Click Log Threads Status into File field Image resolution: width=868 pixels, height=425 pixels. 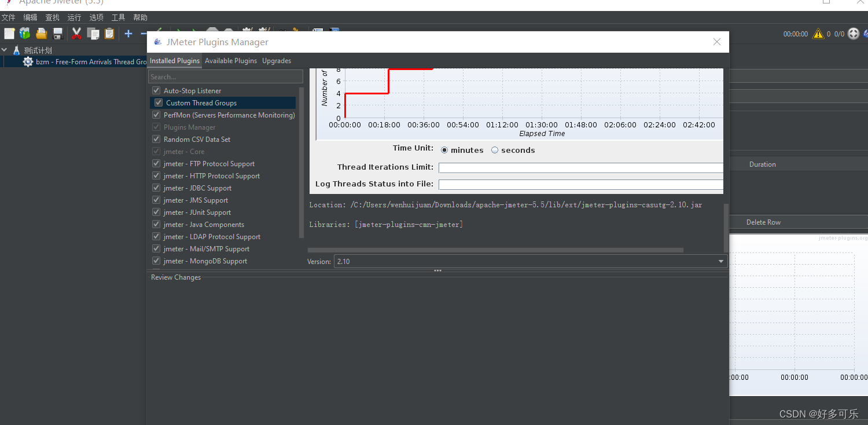(581, 184)
